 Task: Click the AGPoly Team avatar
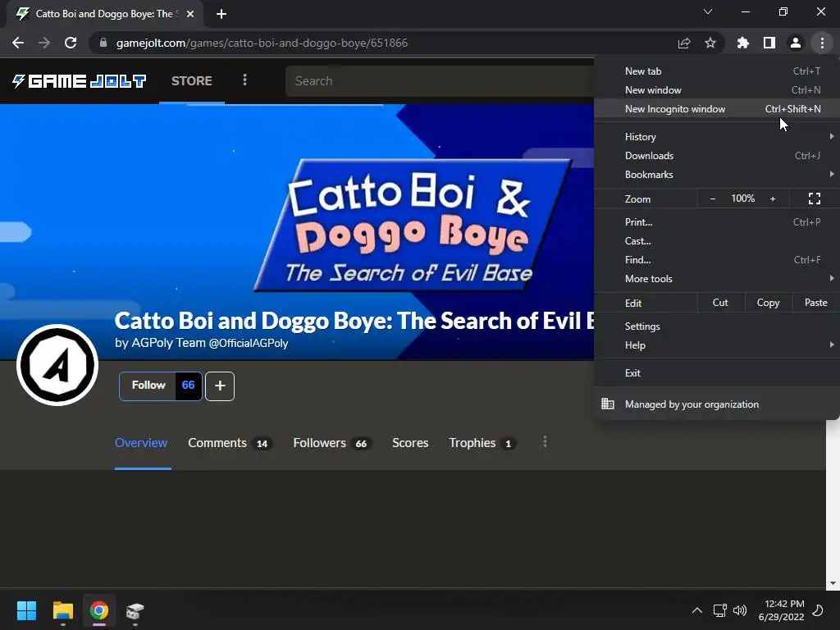pyautogui.click(x=57, y=365)
